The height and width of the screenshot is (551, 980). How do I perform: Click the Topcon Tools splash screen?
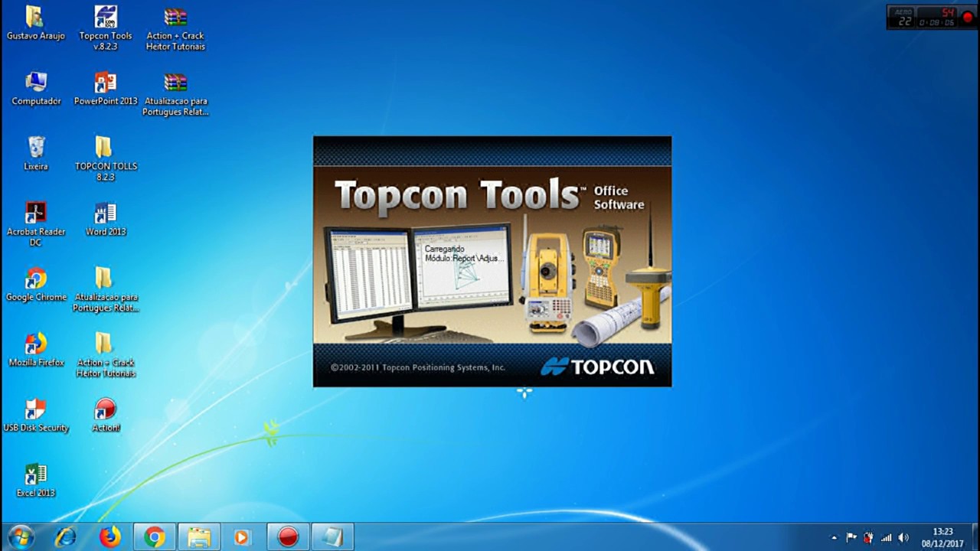pyautogui.click(x=492, y=262)
